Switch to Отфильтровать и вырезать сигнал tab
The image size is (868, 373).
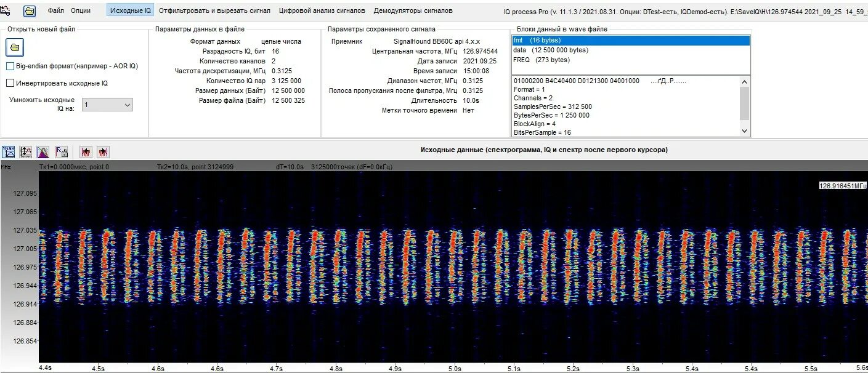(215, 10)
